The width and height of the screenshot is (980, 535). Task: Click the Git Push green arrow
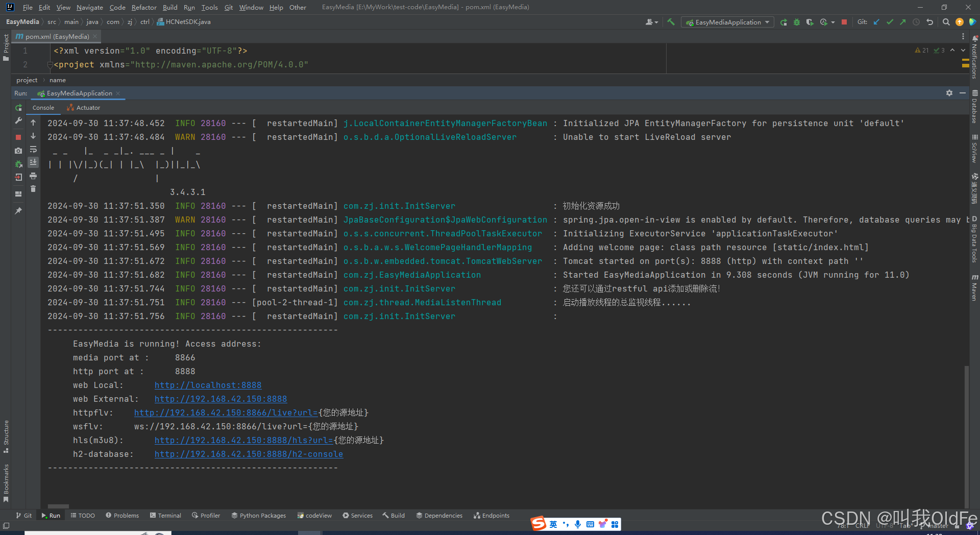pyautogui.click(x=903, y=22)
